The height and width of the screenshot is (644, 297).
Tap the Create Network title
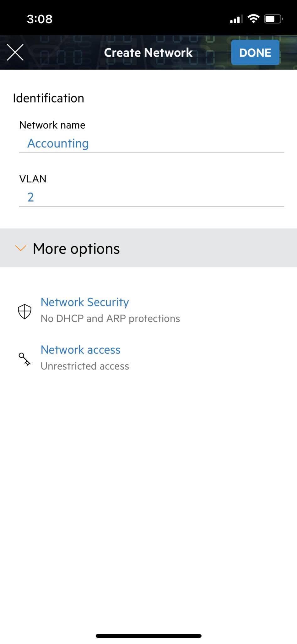pos(148,53)
